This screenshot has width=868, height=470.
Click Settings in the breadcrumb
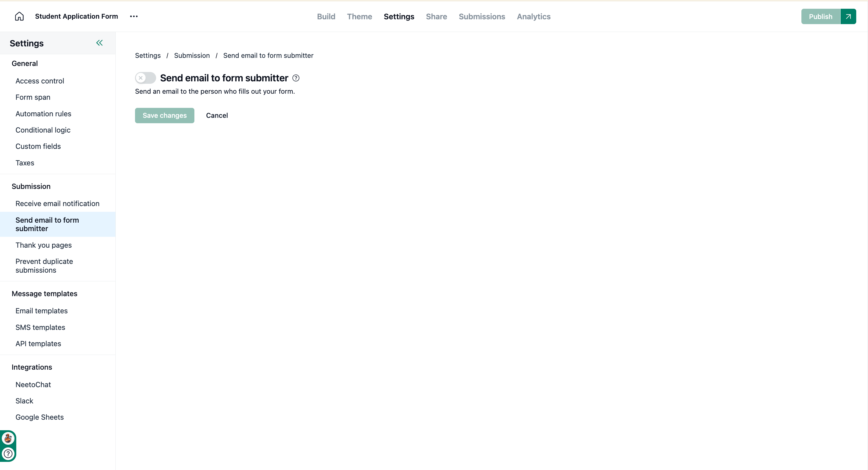[x=148, y=56]
